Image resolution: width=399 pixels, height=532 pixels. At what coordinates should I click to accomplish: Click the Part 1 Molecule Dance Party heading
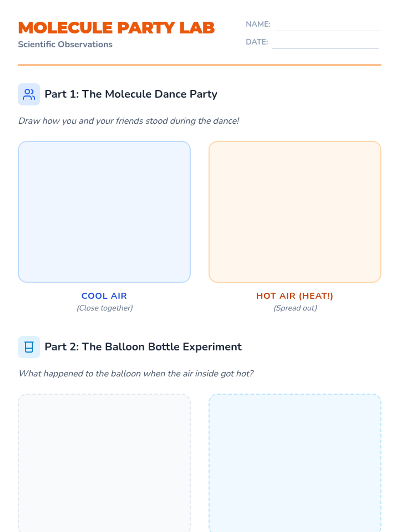tap(131, 94)
